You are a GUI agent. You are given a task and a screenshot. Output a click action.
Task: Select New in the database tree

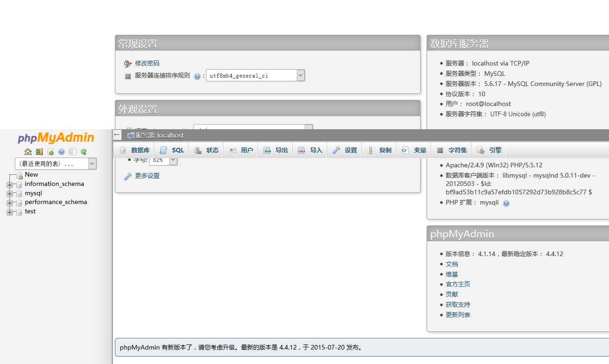(x=32, y=174)
